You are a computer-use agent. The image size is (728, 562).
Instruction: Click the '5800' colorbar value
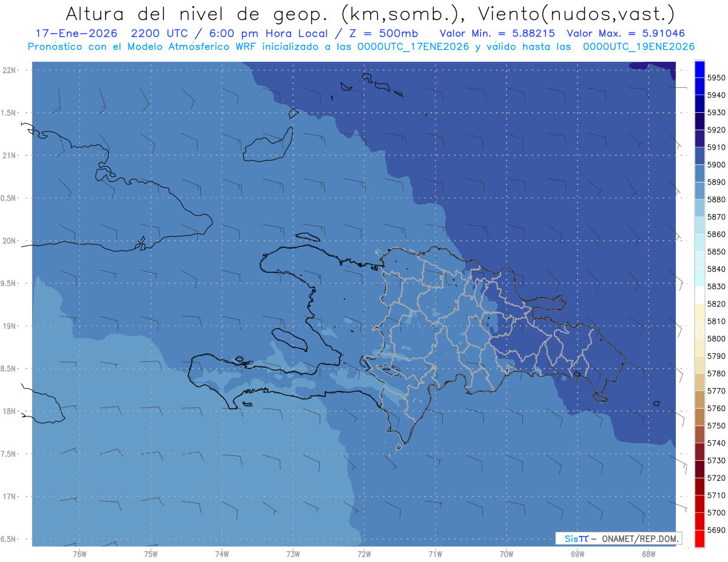point(716,338)
